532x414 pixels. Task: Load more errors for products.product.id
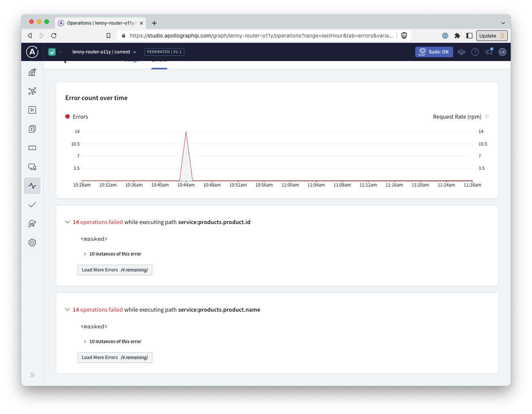point(115,270)
